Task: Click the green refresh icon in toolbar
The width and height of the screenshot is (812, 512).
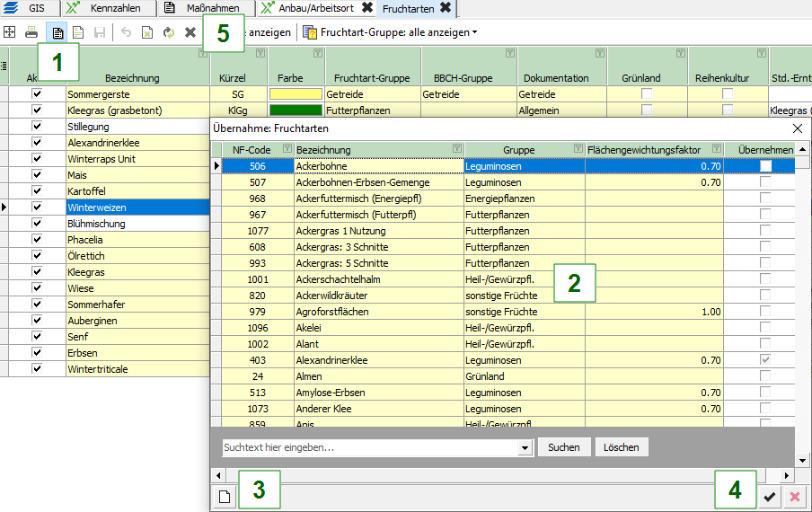Action: coord(168,32)
